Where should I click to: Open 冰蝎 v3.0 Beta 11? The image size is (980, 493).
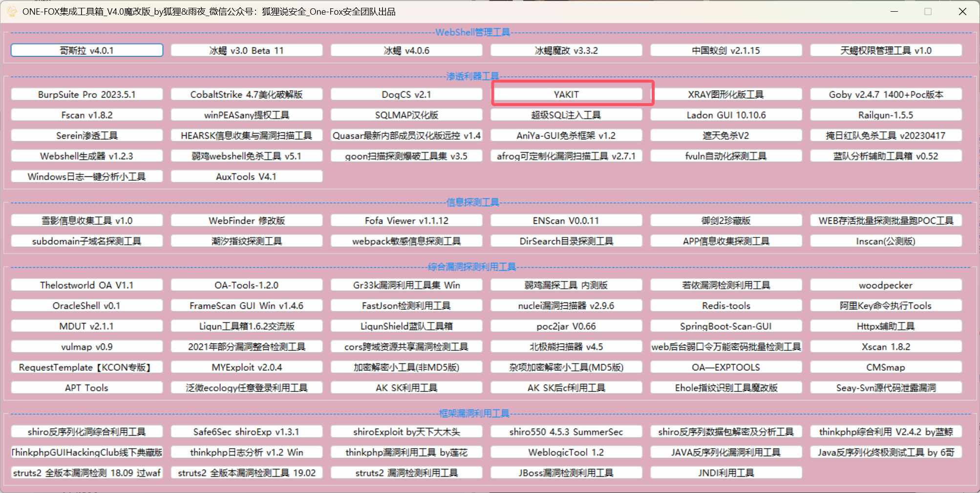click(x=247, y=50)
